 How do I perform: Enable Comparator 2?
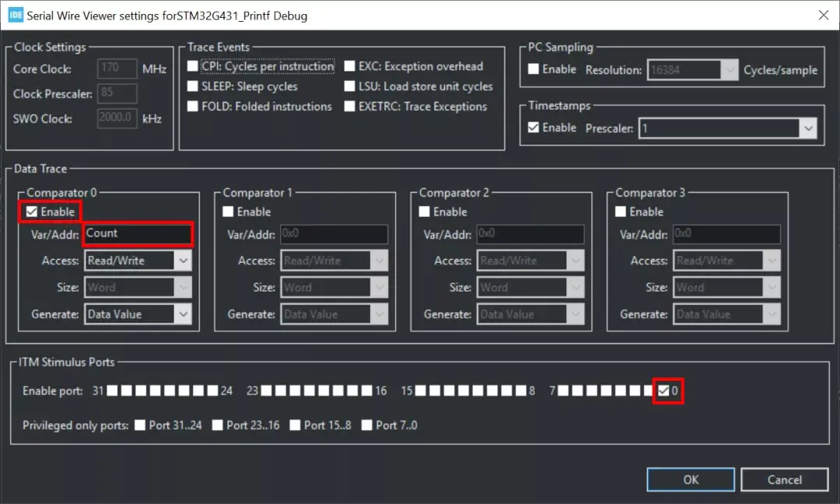tap(424, 211)
